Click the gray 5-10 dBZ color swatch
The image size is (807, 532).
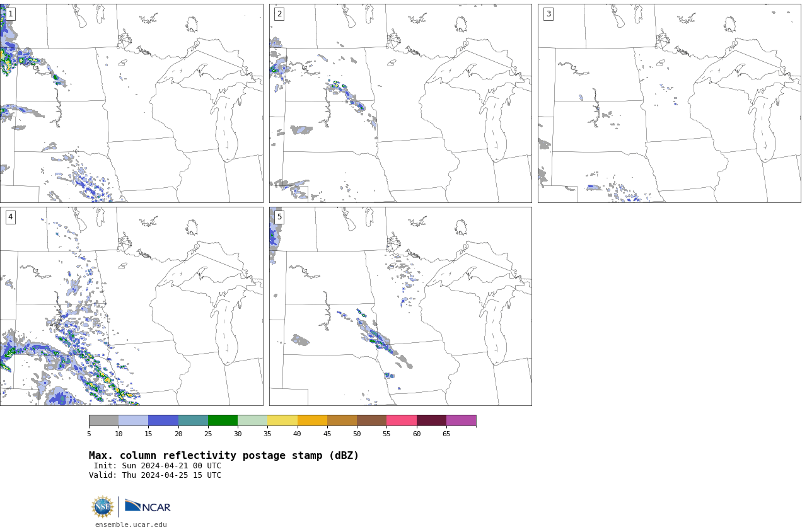click(x=103, y=420)
